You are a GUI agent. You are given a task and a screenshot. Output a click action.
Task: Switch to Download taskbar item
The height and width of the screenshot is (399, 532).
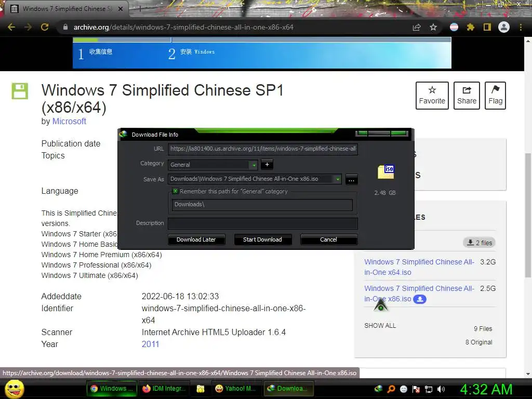tap(288, 389)
